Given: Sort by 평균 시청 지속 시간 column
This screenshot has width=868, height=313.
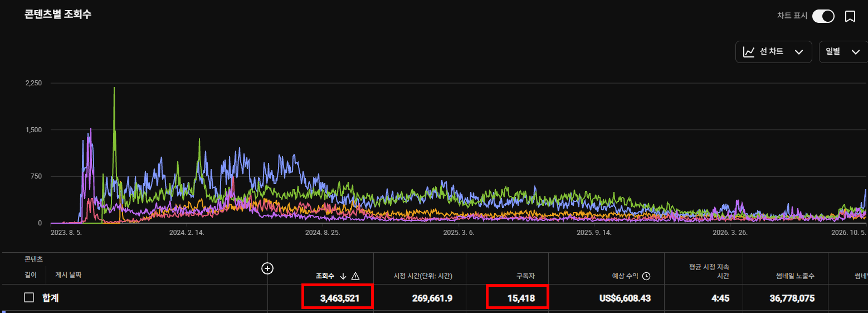Looking at the screenshot, I should [x=709, y=271].
